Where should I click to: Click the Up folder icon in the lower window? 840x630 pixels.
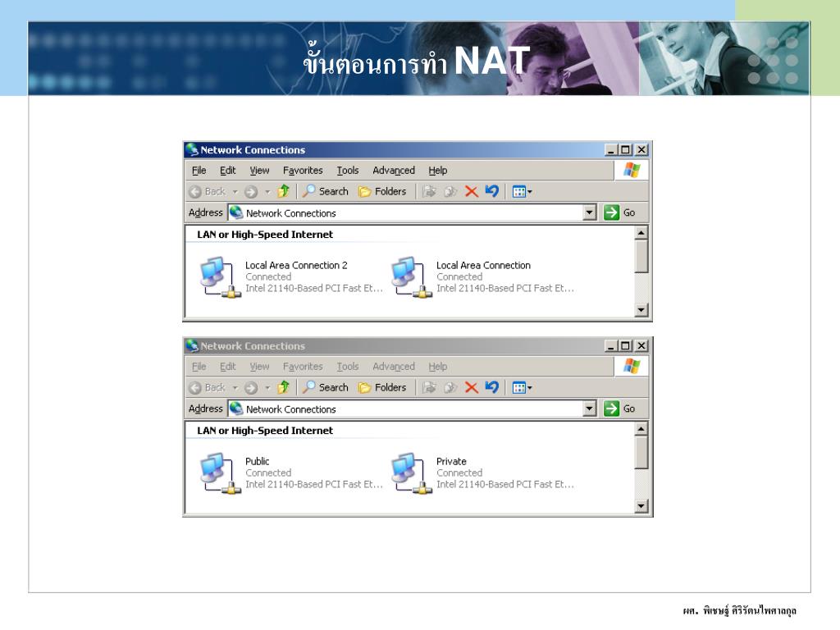coord(283,387)
